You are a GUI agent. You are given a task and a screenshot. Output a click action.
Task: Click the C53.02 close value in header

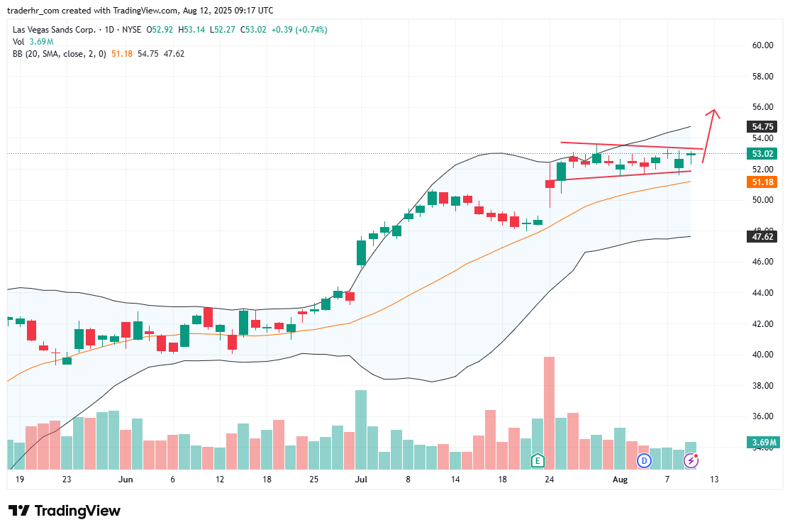[x=253, y=30]
